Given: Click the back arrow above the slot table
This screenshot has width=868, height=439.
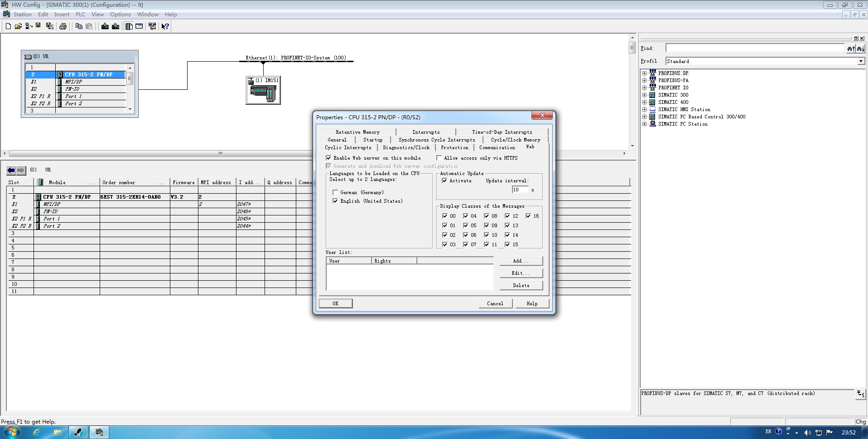Looking at the screenshot, I should 11,171.
